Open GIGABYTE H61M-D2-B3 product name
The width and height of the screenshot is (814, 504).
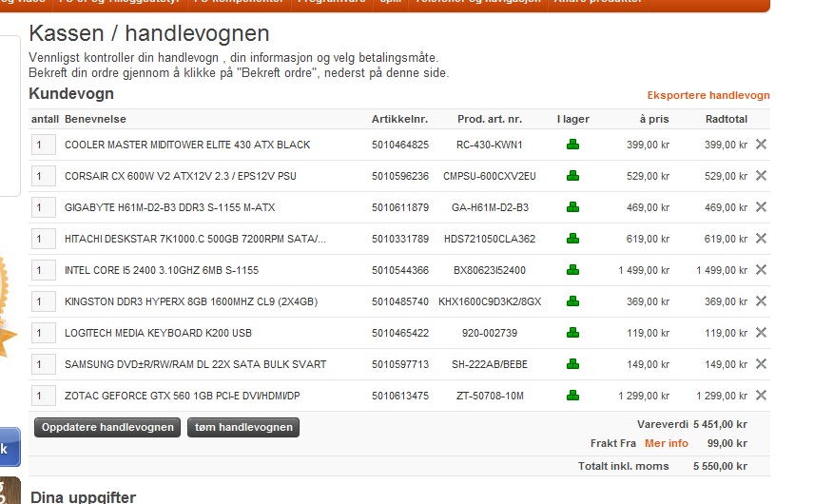[x=170, y=207]
